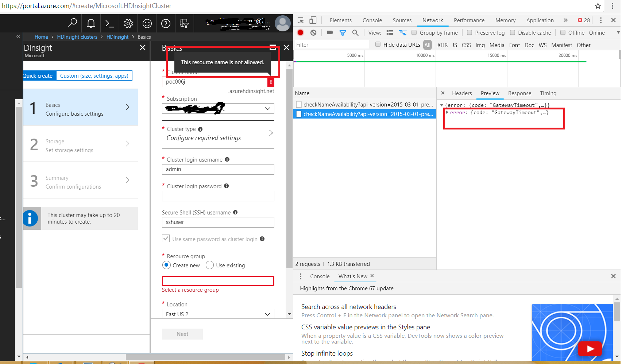Open network search magnifier in DevTools
This screenshot has height=364, width=622.
[355, 33]
